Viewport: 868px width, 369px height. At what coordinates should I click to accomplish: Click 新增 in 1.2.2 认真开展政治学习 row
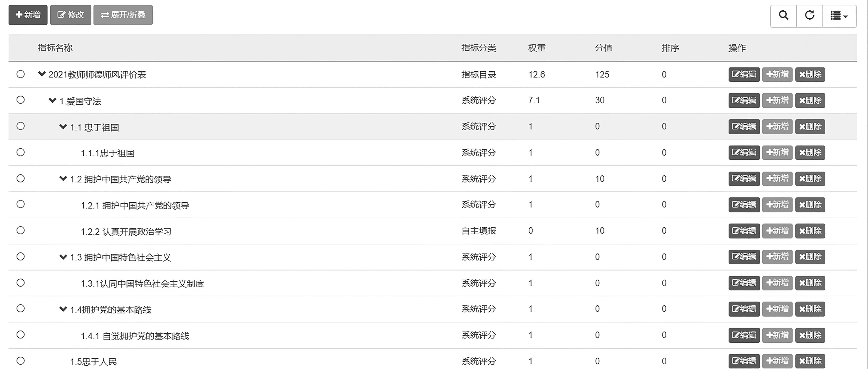pos(777,231)
